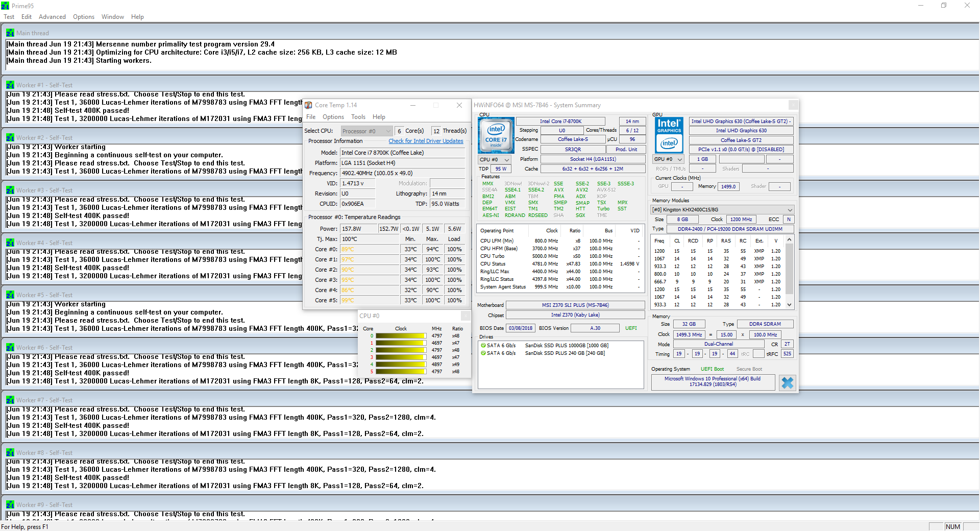The image size is (980, 531).
Task: Click the Worker #1 Self-Test window icon
Action: [10, 85]
